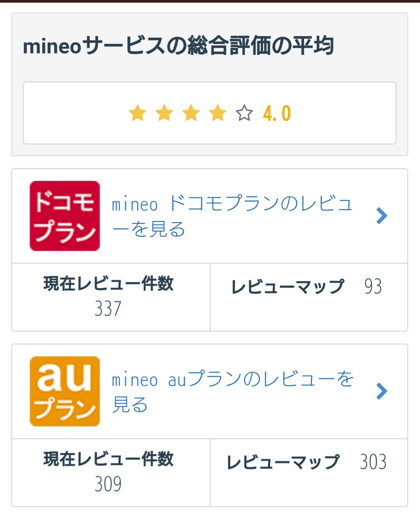420x514 pixels.
Task: Tap the orange auプラン logo icon
Action: click(65, 391)
